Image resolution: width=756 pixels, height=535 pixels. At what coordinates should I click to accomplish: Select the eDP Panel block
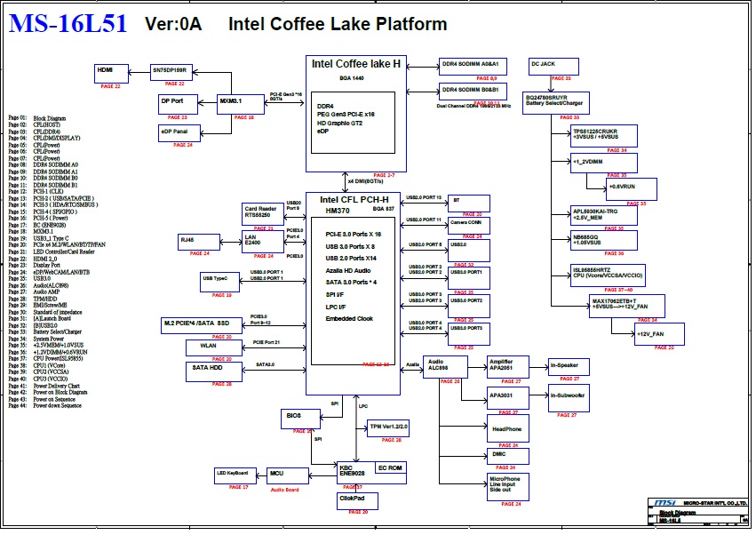pyautogui.click(x=179, y=133)
